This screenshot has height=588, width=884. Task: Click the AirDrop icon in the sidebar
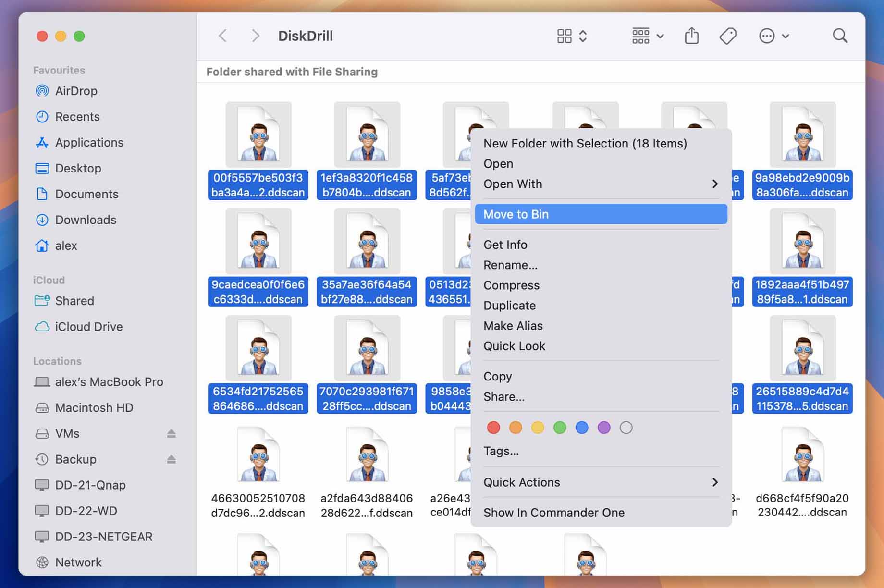[42, 91]
